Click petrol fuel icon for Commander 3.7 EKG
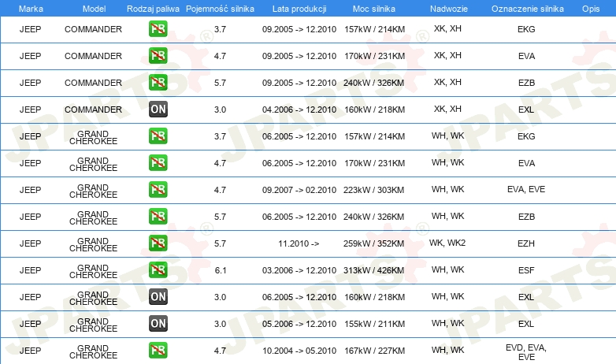 [x=158, y=29]
